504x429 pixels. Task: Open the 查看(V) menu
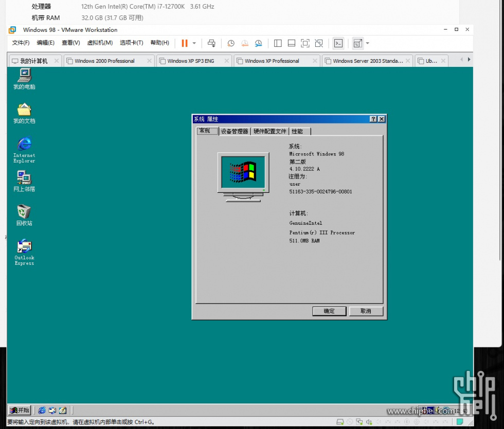[71, 43]
